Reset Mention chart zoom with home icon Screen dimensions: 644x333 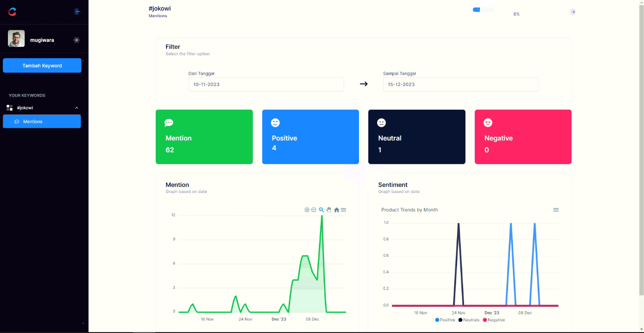point(337,210)
